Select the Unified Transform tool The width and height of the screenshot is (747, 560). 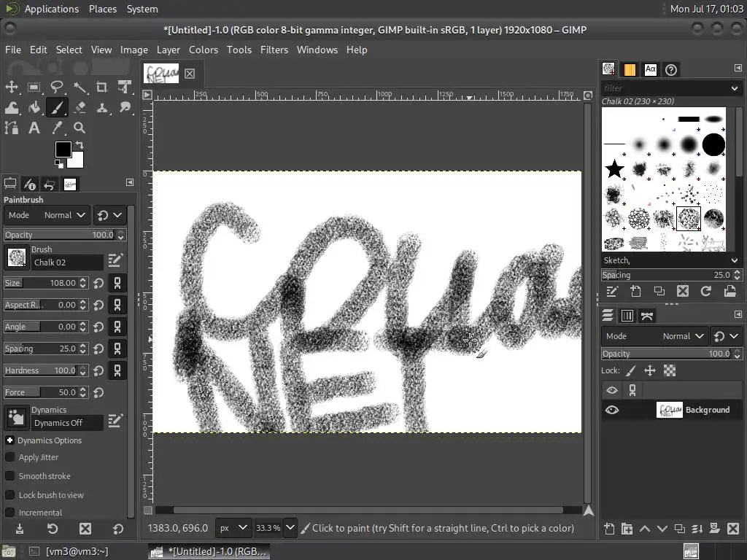125,87
